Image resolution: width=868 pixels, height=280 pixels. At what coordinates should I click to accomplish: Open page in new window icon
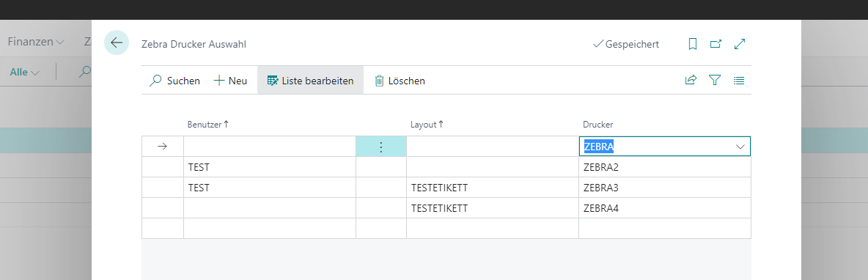(716, 44)
